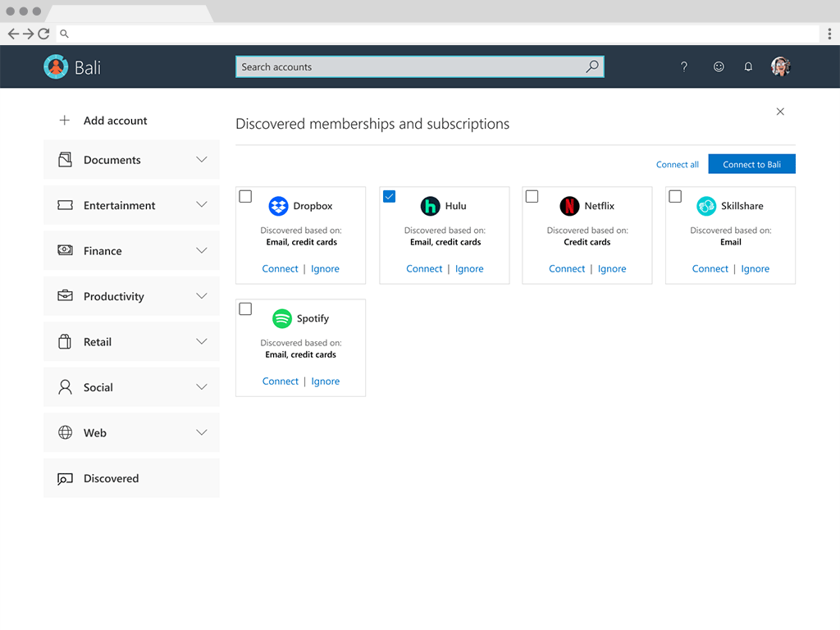The image size is (840, 630).
Task: Open the Finance category label
Action: click(x=103, y=251)
